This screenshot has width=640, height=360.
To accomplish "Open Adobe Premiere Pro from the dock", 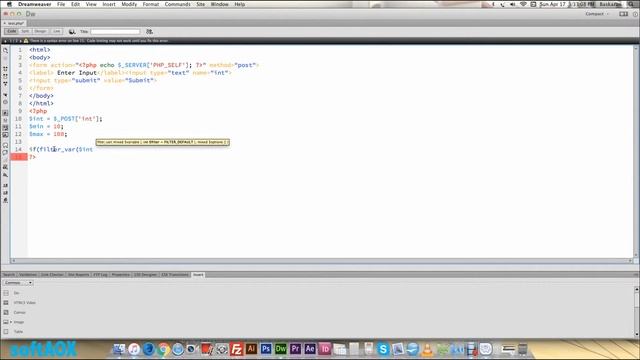I will (x=295, y=349).
